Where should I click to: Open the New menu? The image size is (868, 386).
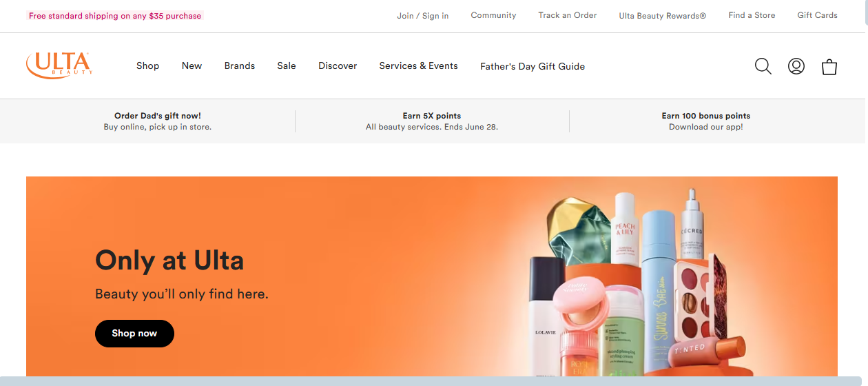click(192, 66)
